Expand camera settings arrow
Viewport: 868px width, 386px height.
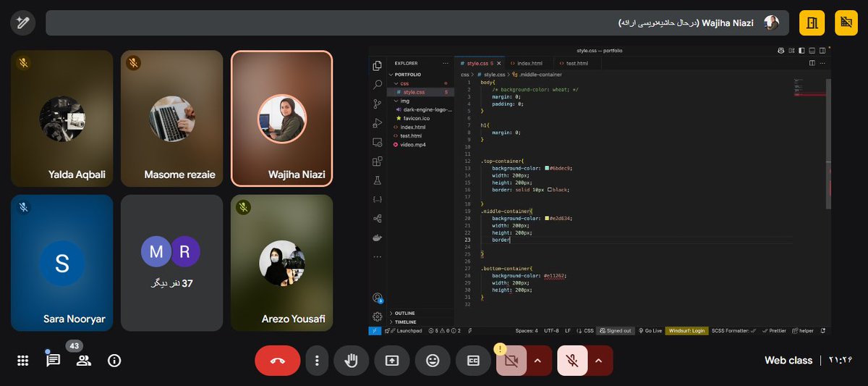click(537, 361)
